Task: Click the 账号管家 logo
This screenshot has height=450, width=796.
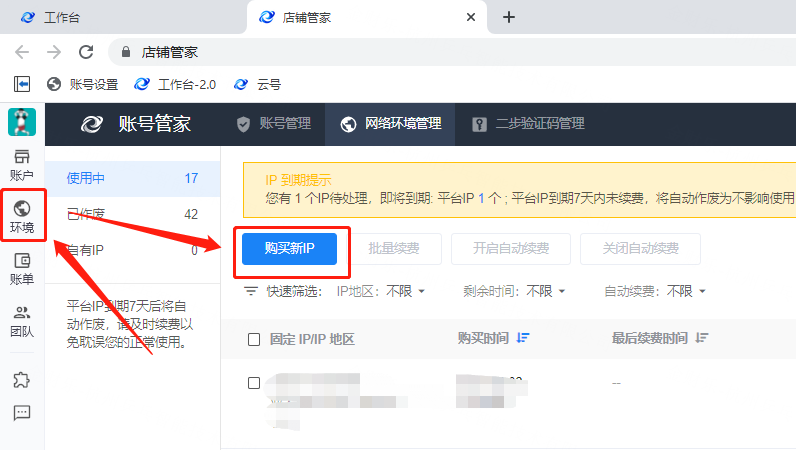Action: click(x=136, y=124)
